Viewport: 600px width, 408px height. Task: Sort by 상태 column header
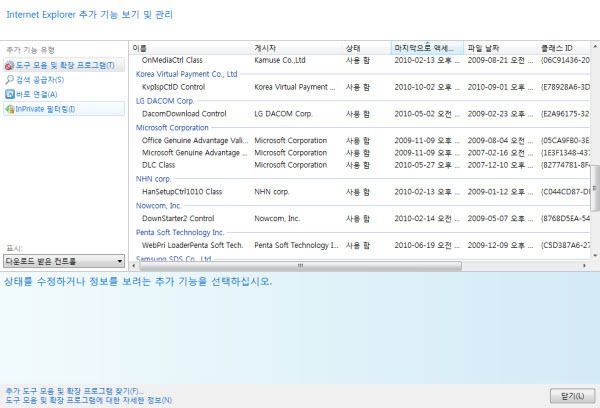tap(367, 48)
